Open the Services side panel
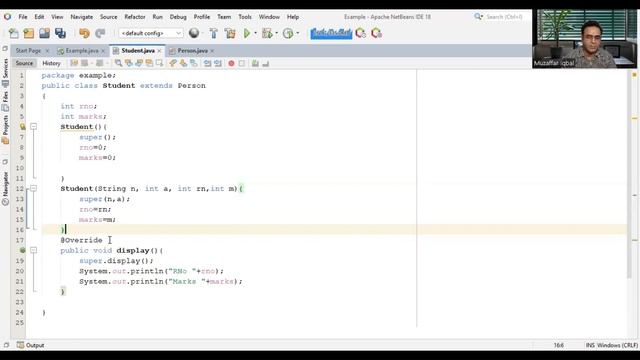Viewport: 640px width, 360px height. [5, 73]
